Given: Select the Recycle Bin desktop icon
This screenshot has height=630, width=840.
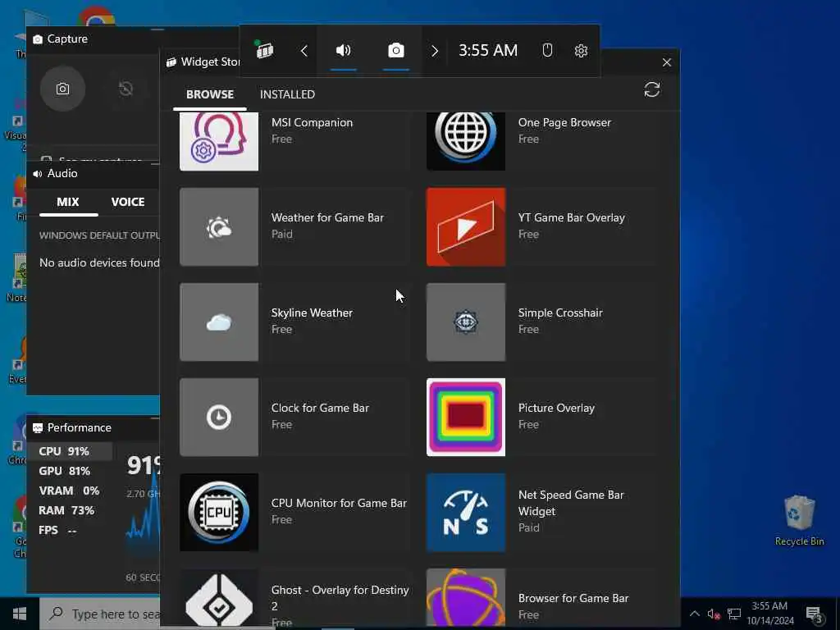Looking at the screenshot, I should pos(799,519).
